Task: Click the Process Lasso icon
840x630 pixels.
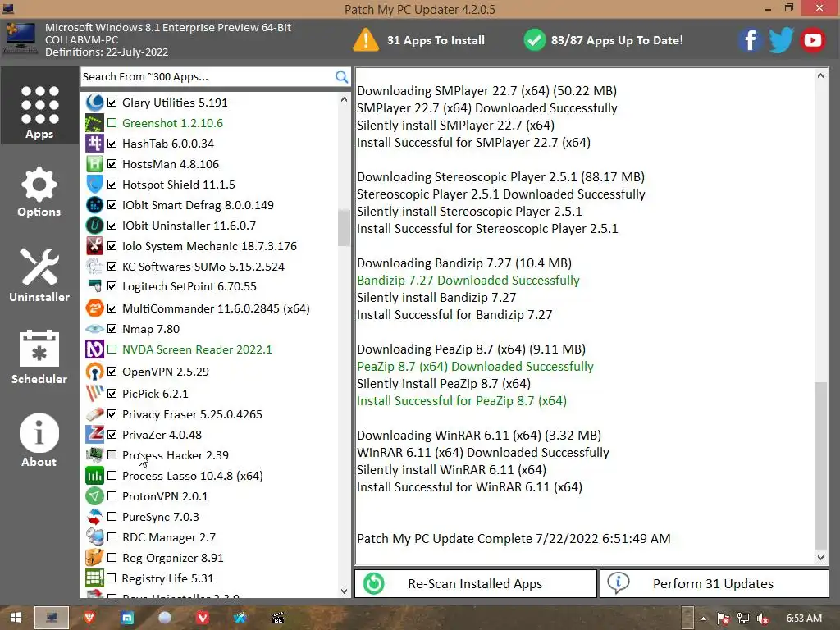Action: [x=94, y=476]
